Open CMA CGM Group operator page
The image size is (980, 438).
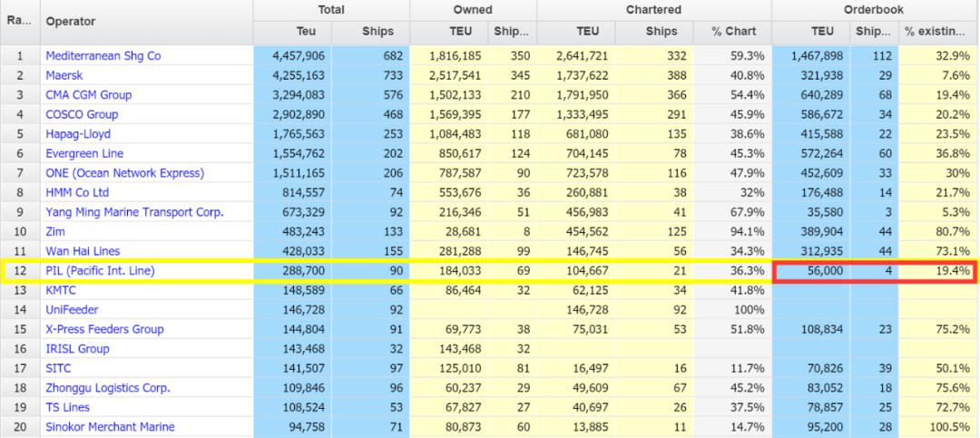[88, 94]
